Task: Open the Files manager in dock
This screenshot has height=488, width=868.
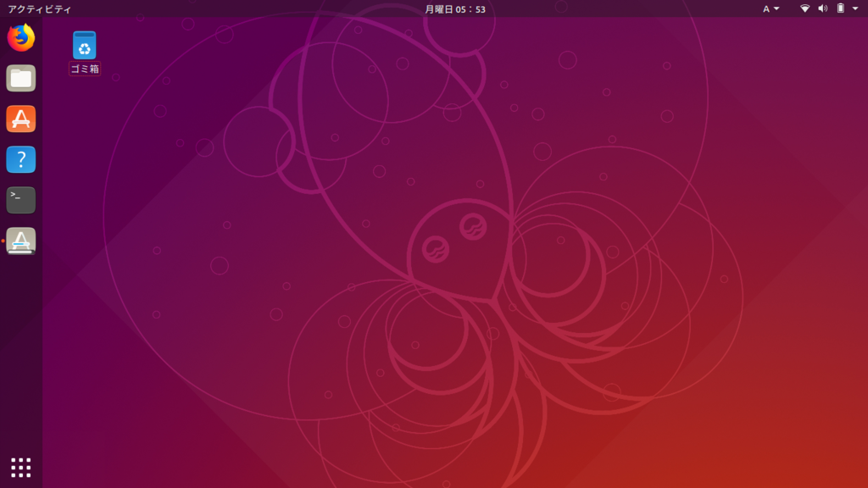Action: pyautogui.click(x=21, y=78)
